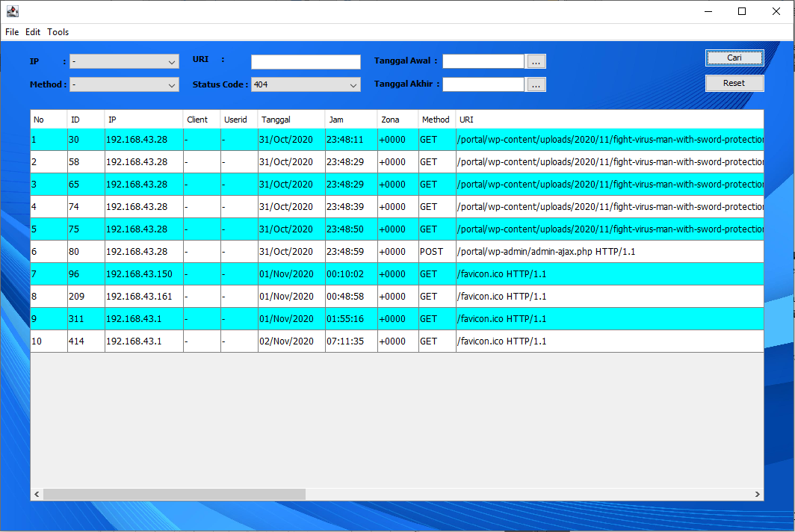The width and height of the screenshot is (795, 532).
Task: Open date picker for Tanggal Awal
Action: pyautogui.click(x=536, y=62)
